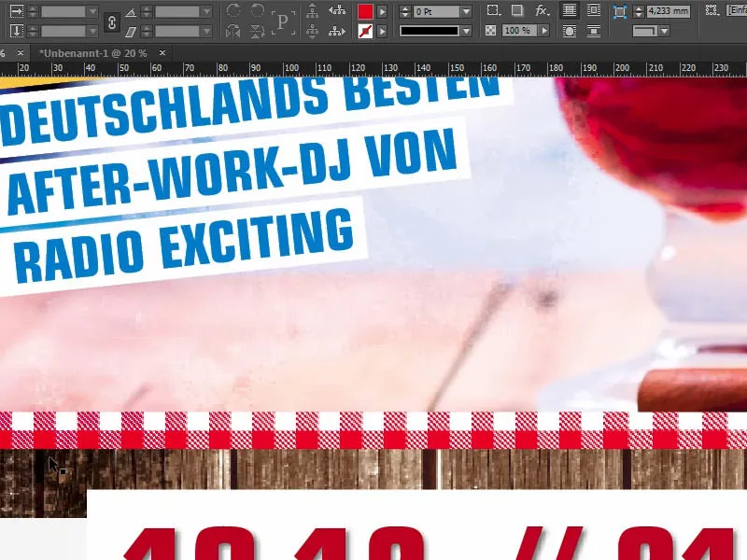Viewport: 747px width, 560px height.
Task: Click the corner size field 4,233 mm
Action: click(x=669, y=11)
